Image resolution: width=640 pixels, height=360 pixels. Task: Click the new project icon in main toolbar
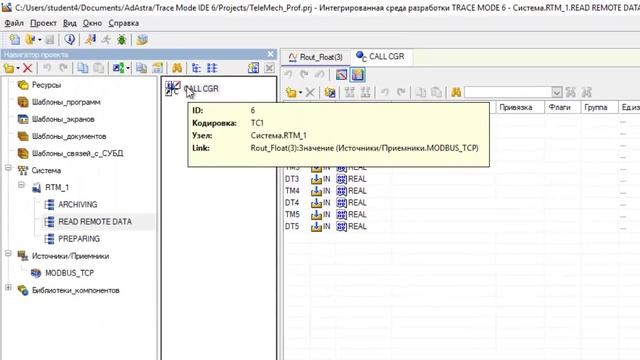coord(15,40)
